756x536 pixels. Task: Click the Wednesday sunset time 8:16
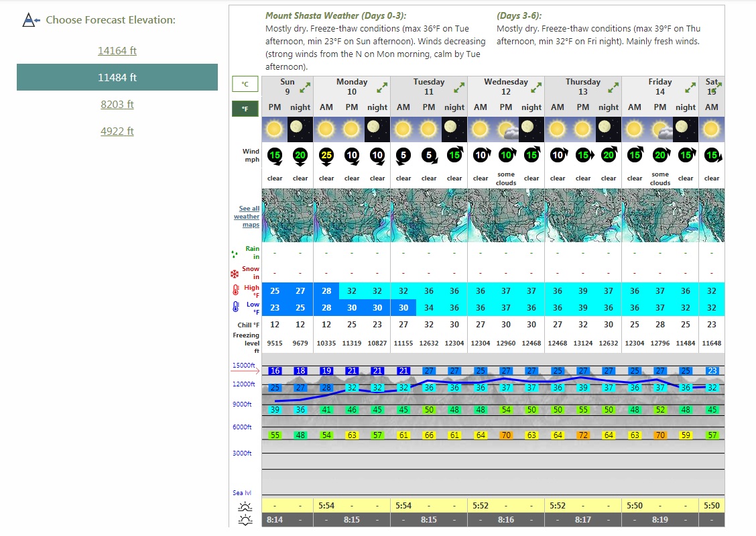click(506, 520)
